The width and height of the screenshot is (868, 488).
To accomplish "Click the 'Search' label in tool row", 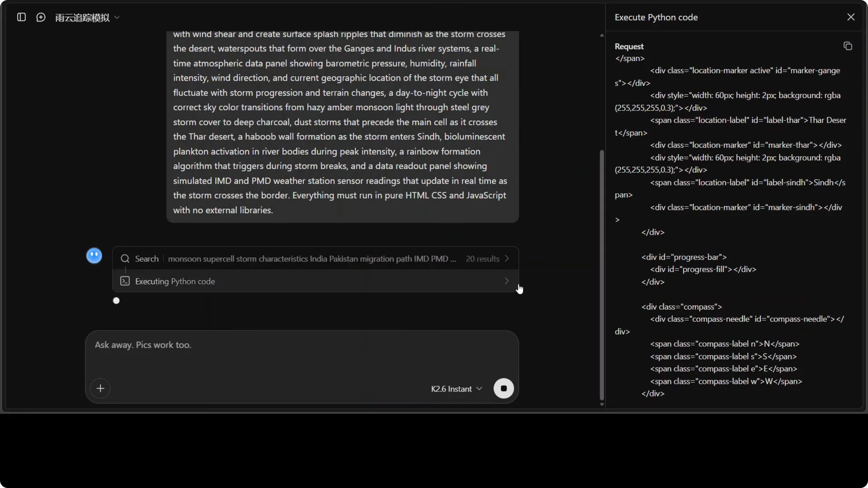I will 146,259.
